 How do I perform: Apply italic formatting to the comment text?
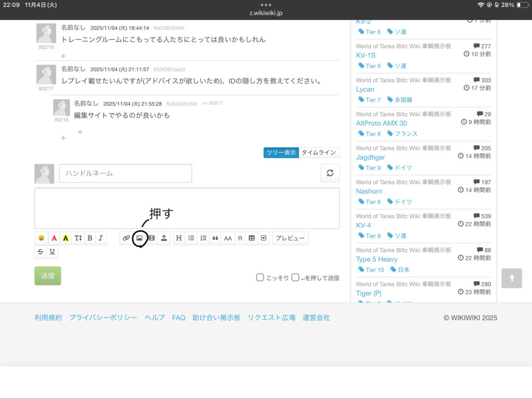101,238
